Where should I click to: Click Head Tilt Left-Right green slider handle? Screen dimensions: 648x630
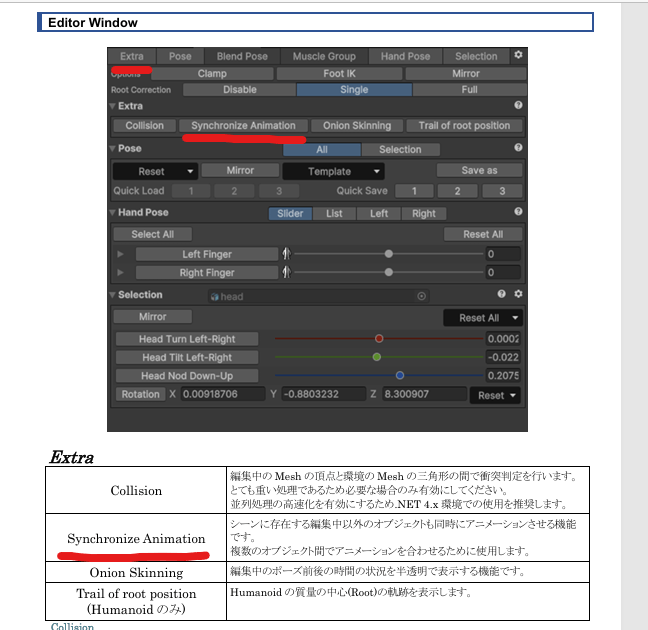pyautogui.click(x=376, y=357)
